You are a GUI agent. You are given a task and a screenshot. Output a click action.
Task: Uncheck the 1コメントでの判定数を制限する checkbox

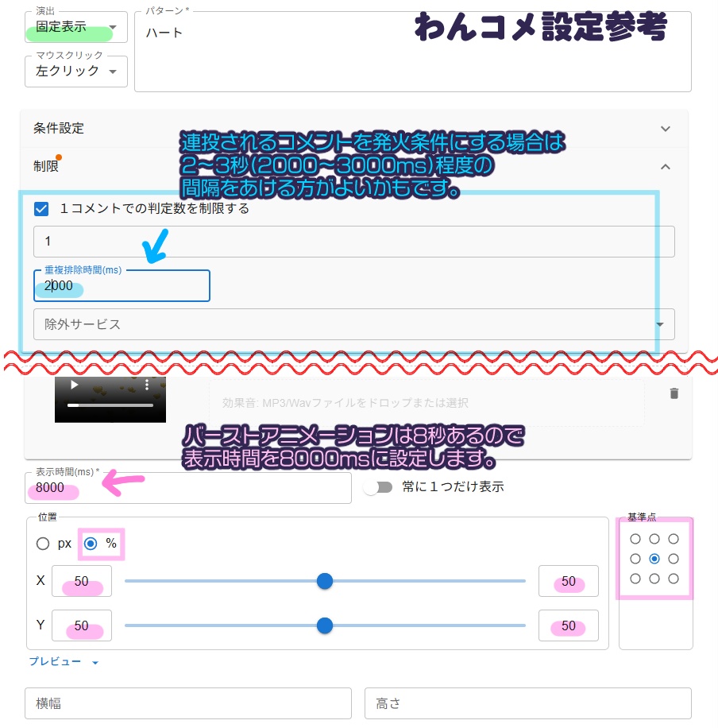point(41,209)
